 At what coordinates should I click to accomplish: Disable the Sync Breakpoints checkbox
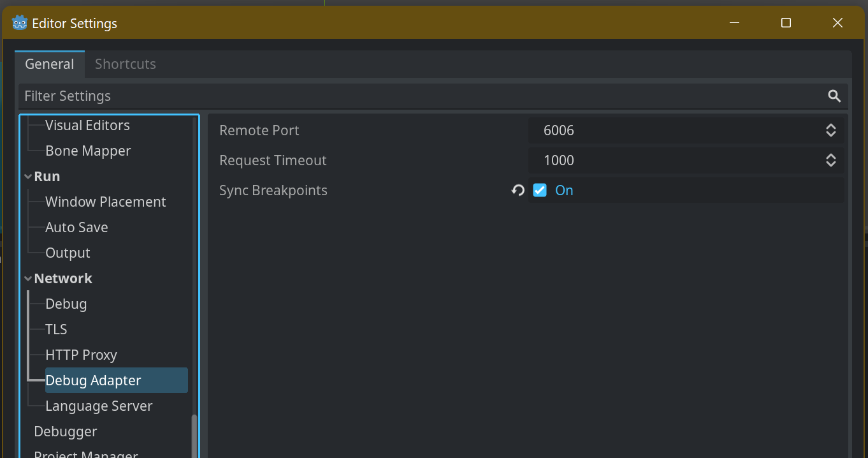pyautogui.click(x=540, y=189)
